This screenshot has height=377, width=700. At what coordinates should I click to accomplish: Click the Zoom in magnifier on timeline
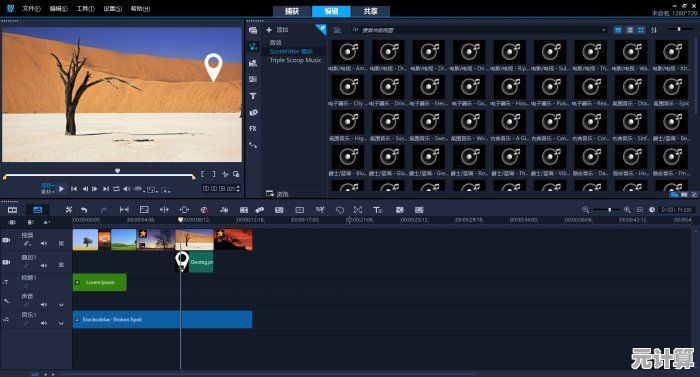(x=627, y=209)
